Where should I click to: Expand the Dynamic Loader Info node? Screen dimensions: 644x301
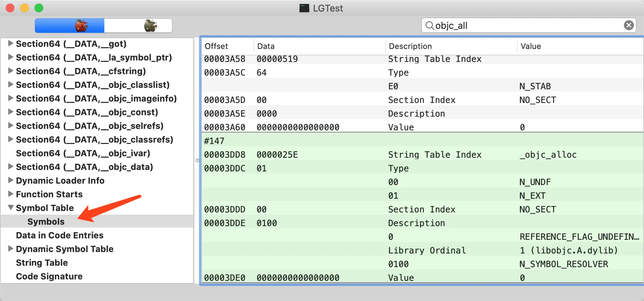coord(11,180)
